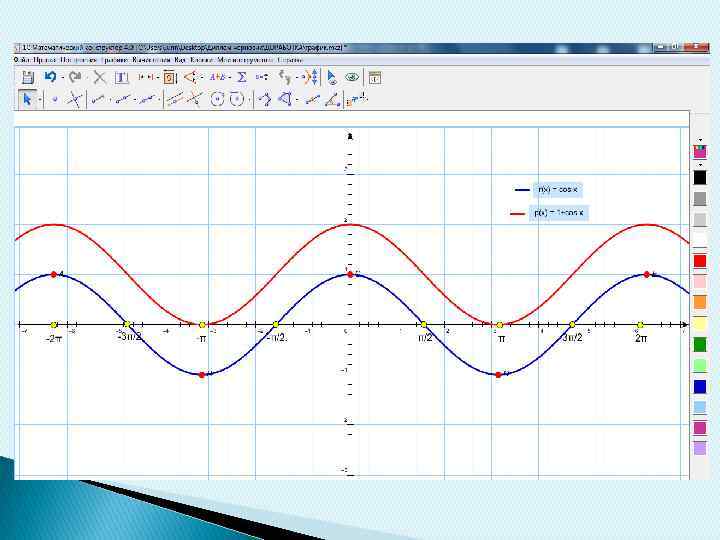The image size is (720, 540).
Task: Undo the last action
Action: pyautogui.click(x=50, y=77)
